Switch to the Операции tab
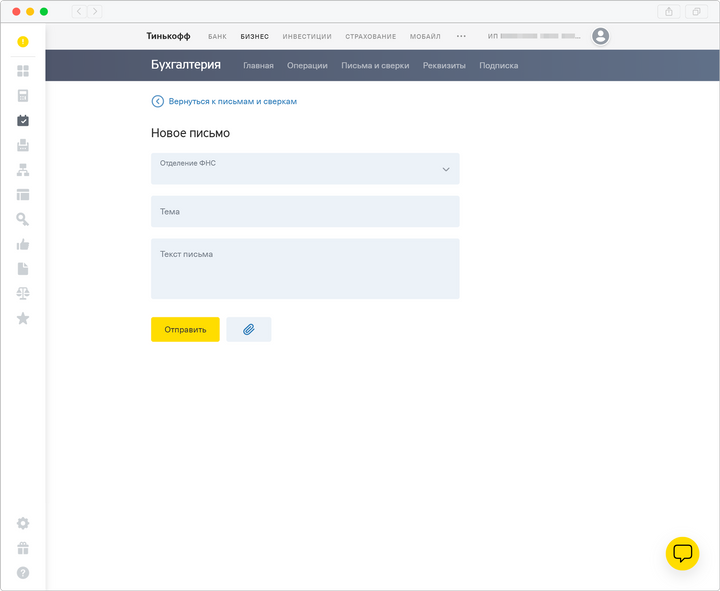 307,66
